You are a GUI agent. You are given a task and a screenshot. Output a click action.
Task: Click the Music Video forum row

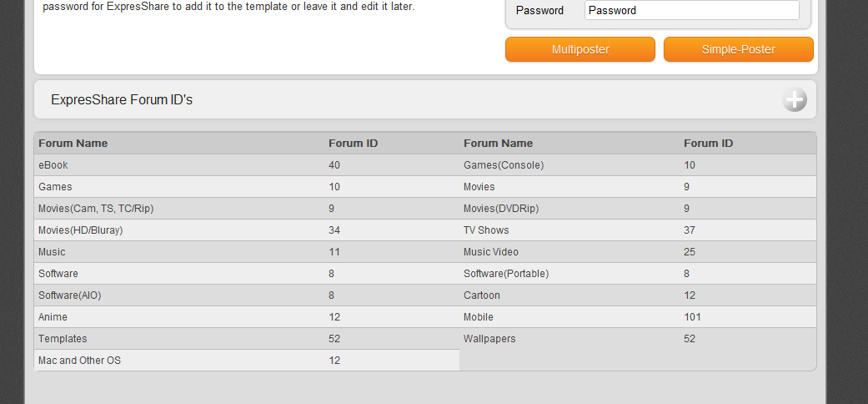point(490,252)
